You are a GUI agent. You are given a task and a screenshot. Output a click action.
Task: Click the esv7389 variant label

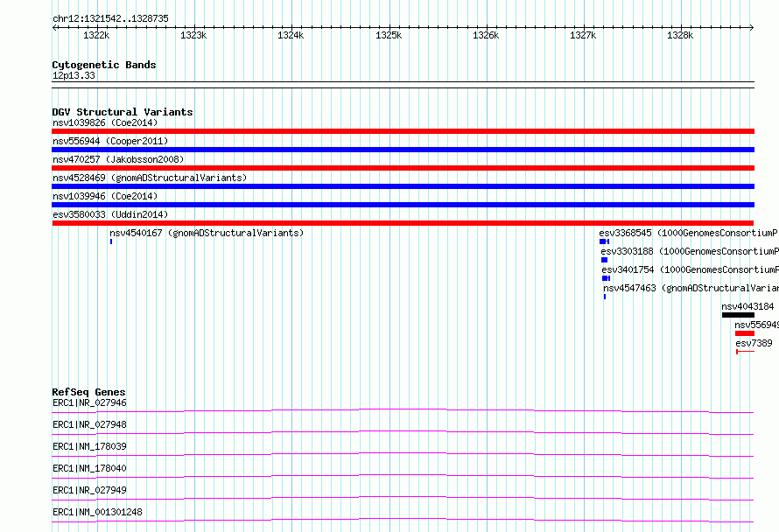754,343
